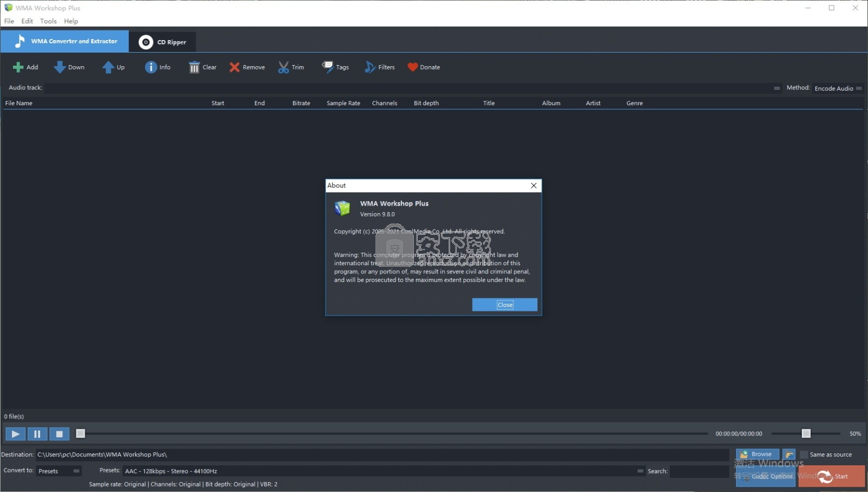Click the Channels column header
The height and width of the screenshot is (492, 868).
[x=385, y=103]
